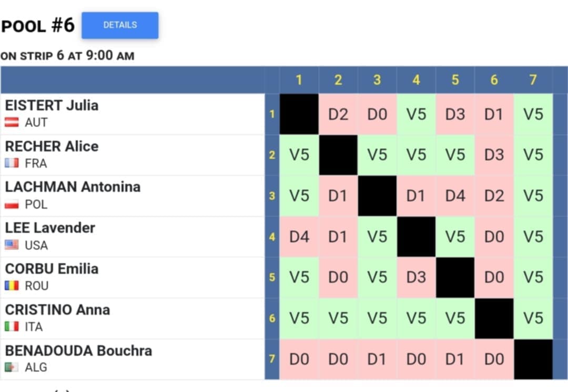Select the Polish flag icon by POL
This screenshot has height=392, width=568.
tap(12, 204)
